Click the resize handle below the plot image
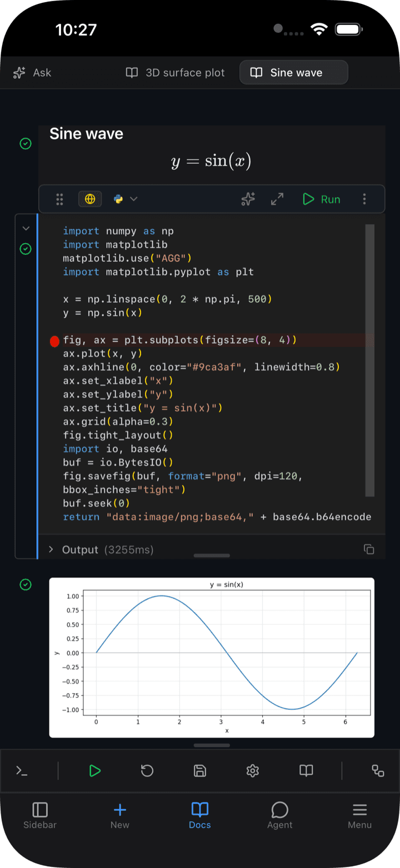The height and width of the screenshot is (868, 400). (x=212, y=746)
